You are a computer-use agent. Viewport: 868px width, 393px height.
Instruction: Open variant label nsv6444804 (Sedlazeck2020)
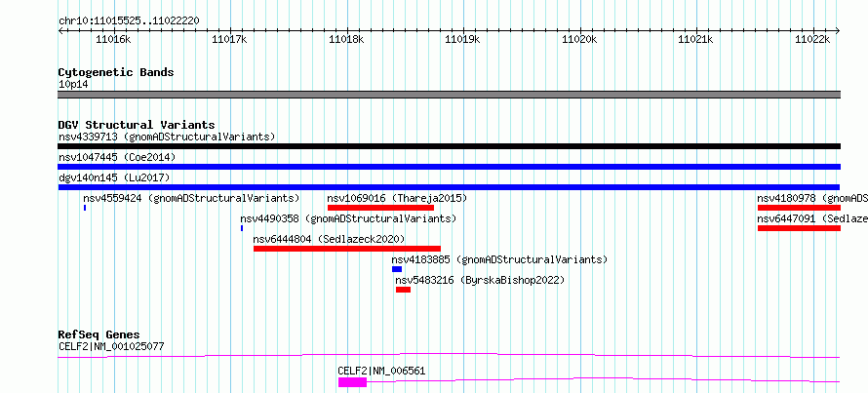point(329,239)
